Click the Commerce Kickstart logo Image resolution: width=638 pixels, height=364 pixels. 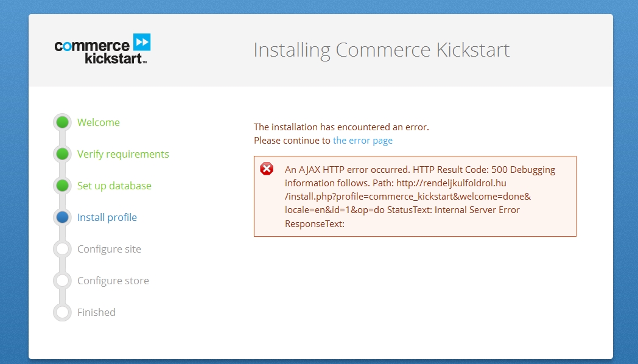point(102,49)
